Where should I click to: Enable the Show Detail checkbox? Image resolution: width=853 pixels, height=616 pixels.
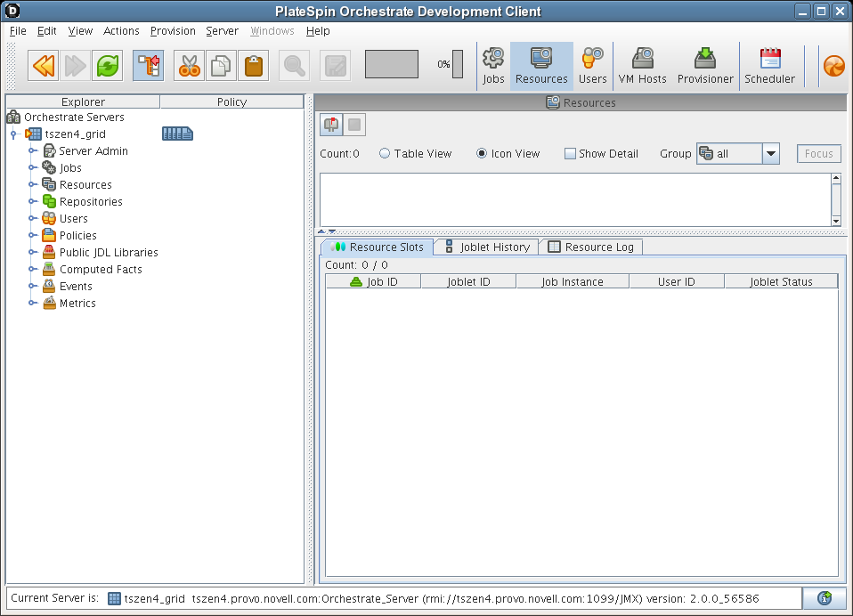coord(570,153)
